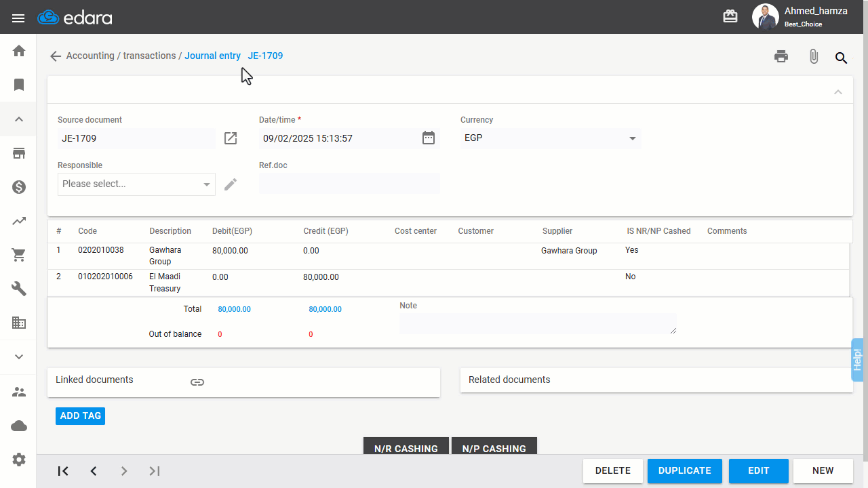Expand the Currency EGP dropdown
Image resolution: width=868 pixels, height=488 pixels.
click(x=551, y=138)
